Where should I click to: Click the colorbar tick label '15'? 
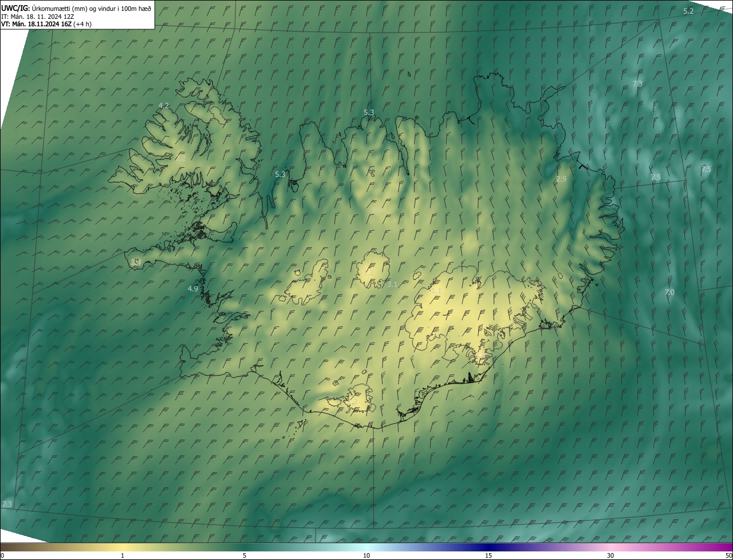[x=488, y=555]
